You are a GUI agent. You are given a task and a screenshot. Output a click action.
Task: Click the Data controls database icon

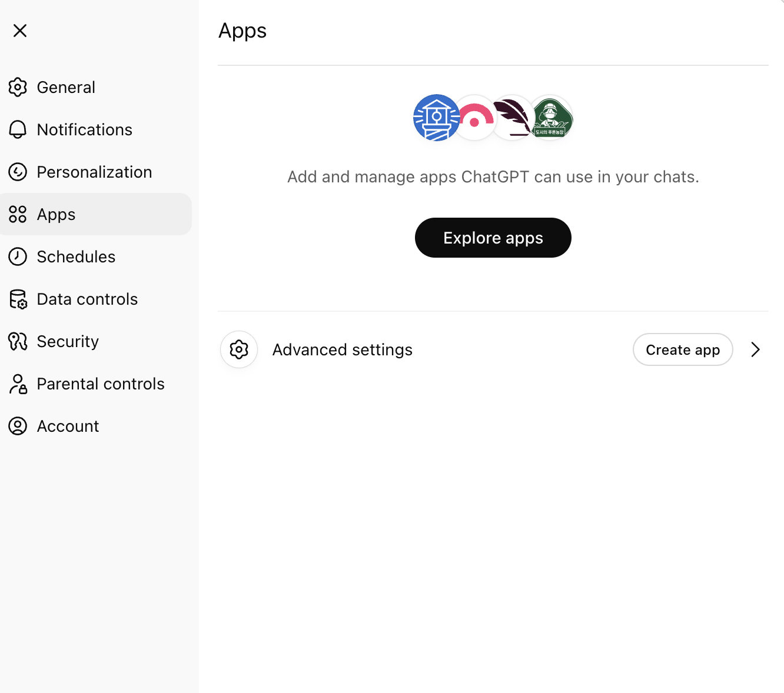(18, 299)
